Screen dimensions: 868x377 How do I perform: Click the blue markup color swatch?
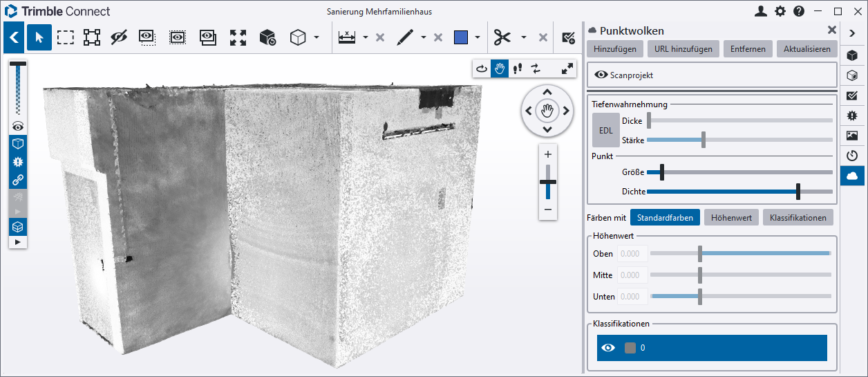[461, 37]
